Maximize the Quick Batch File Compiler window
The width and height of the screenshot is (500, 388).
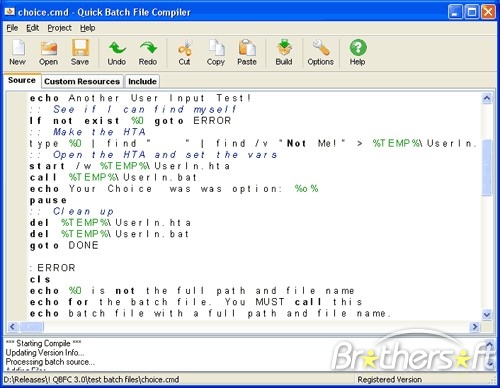(x=472, y=12)
